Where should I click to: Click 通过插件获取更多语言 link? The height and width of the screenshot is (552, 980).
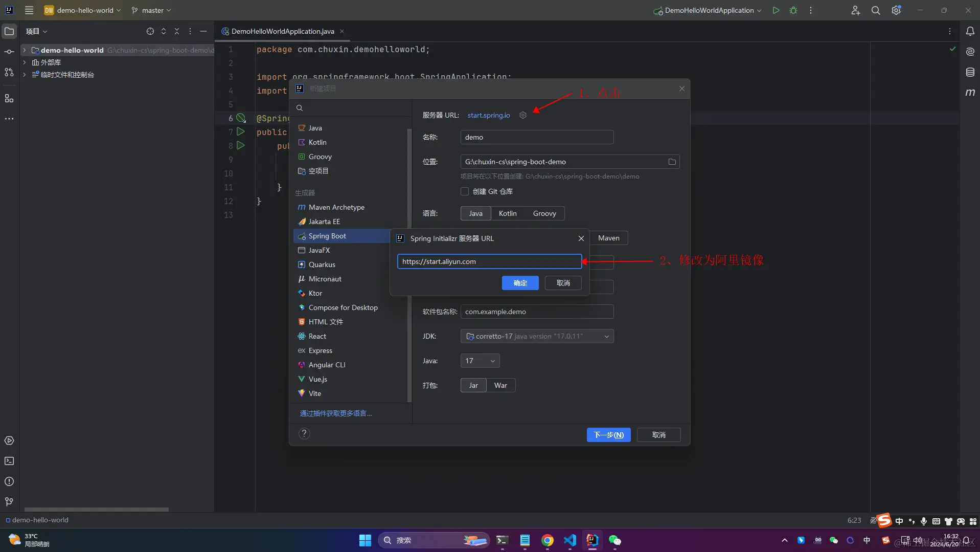coord(336,413)
